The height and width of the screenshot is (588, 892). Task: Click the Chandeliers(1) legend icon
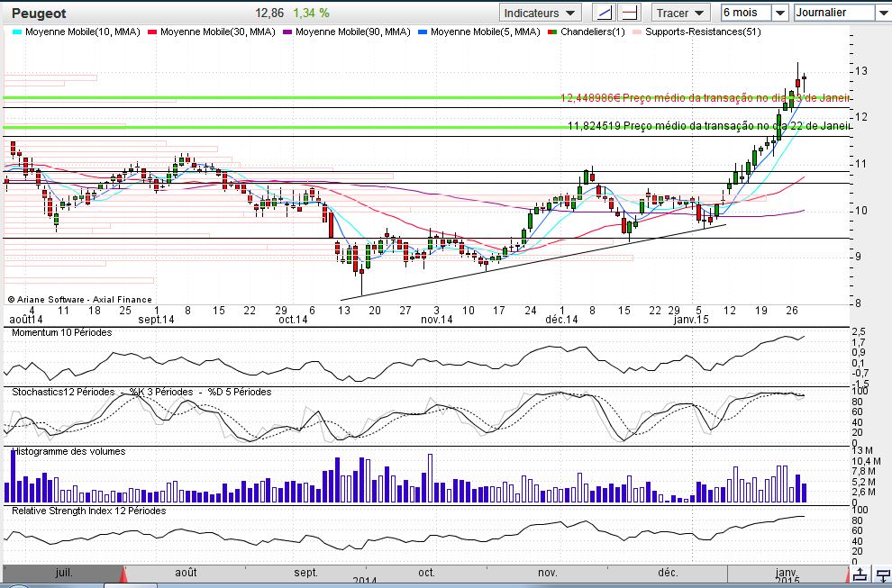coord(553,32)
